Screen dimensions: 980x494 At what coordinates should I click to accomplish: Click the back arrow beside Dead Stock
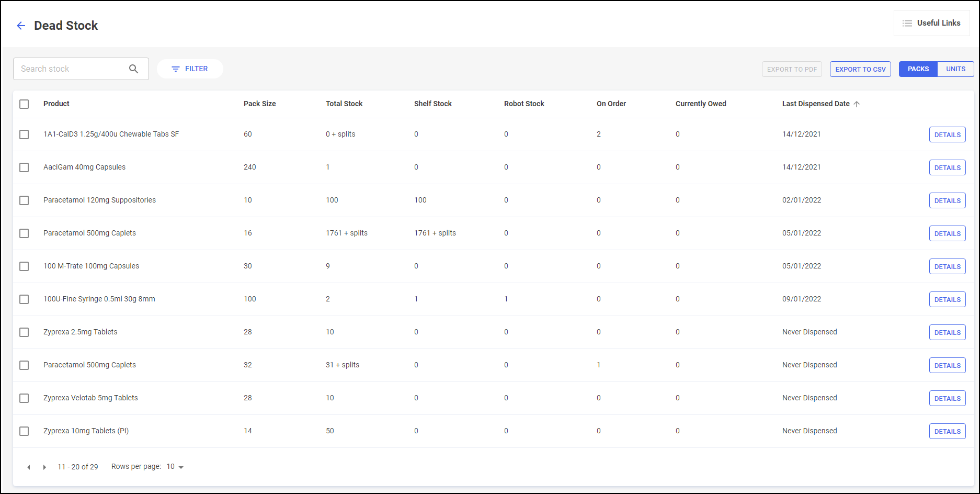pos(21,26)
